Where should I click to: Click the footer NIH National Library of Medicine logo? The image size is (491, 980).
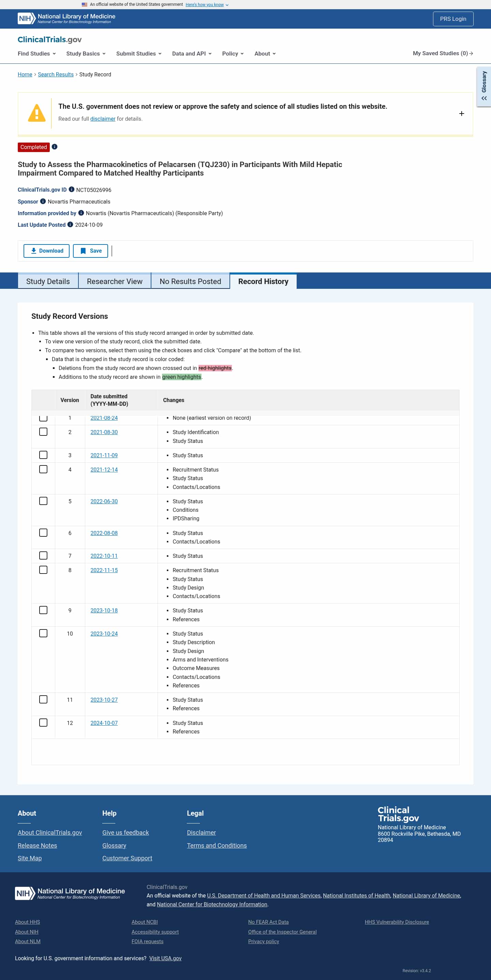(70, 893)
